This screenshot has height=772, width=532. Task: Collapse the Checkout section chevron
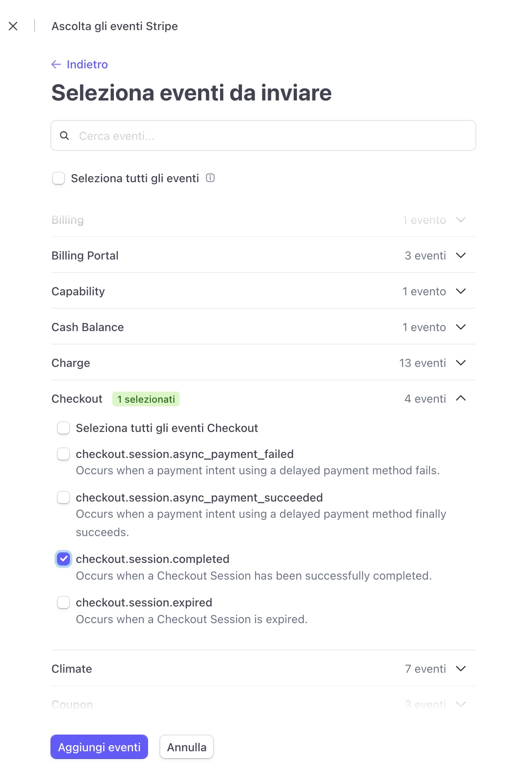coord(460,399)
